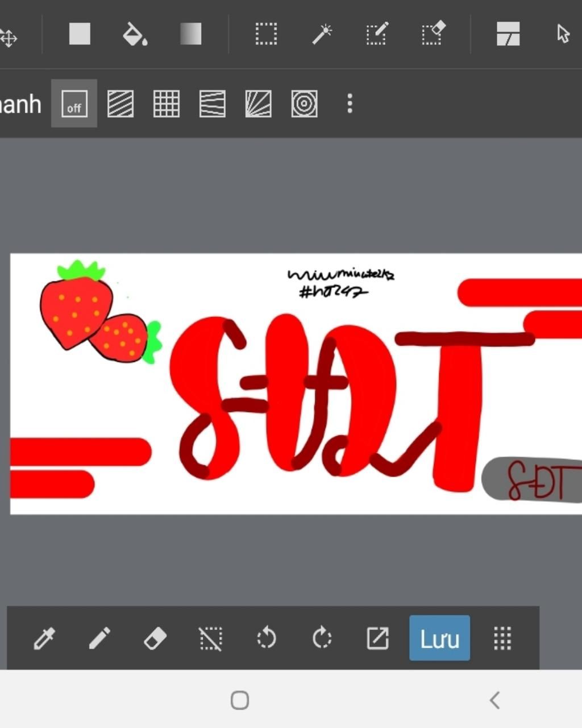Enable radial lines snap
Image resolution: width=582 pixels, height=728 pixels.
click(x=258, y=104)
